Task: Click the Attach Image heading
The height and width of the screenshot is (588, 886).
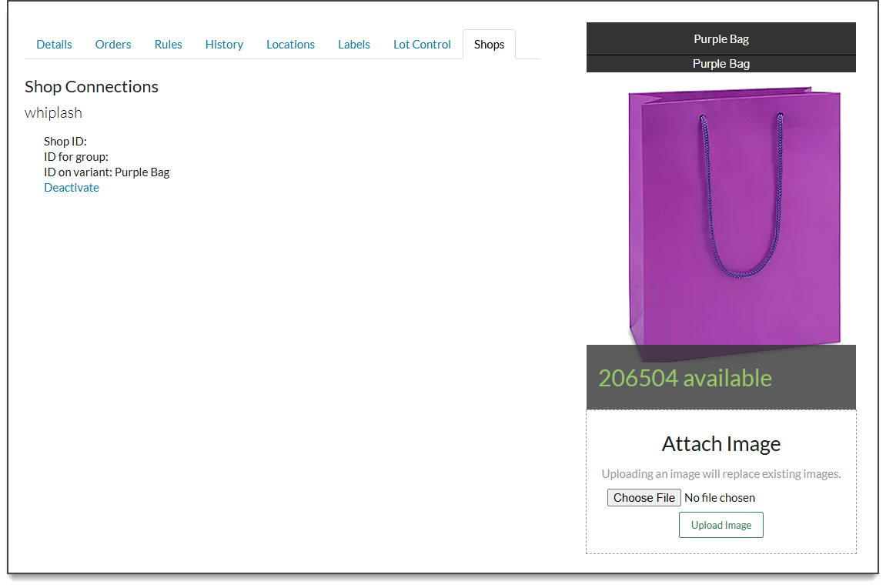Action: click(721, 444)
